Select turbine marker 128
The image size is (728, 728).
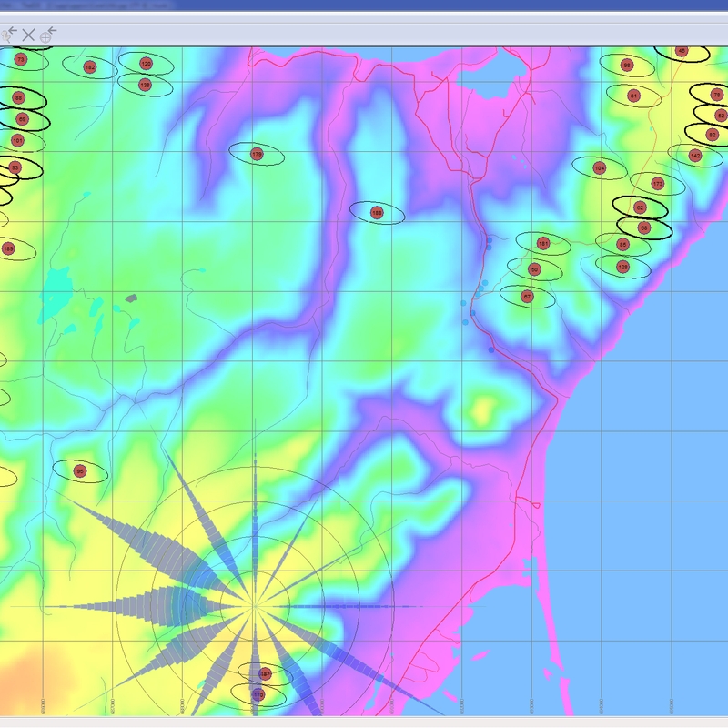click(622, 267)
